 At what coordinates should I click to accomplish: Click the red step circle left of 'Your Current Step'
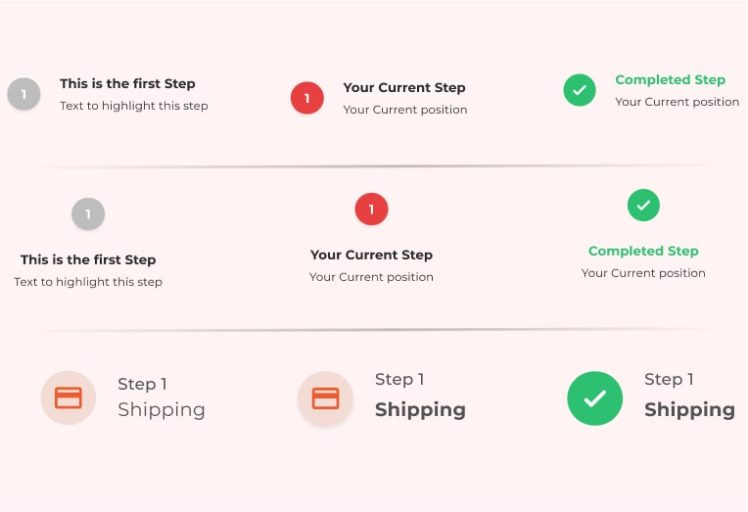pyautogui.click(x=307, y=98)
